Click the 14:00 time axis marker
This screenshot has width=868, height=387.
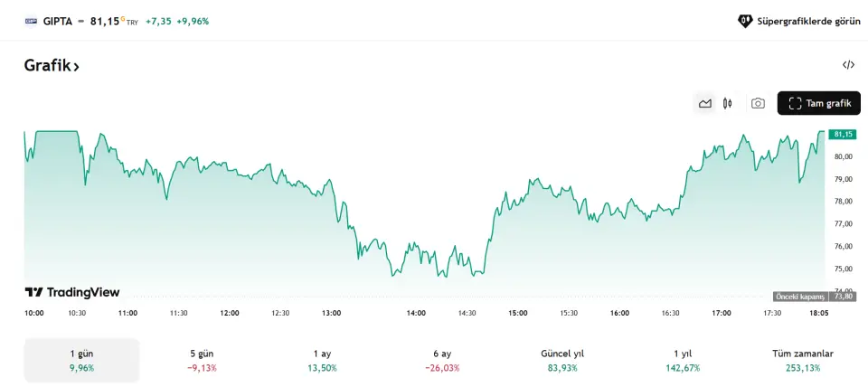point(416,313)
